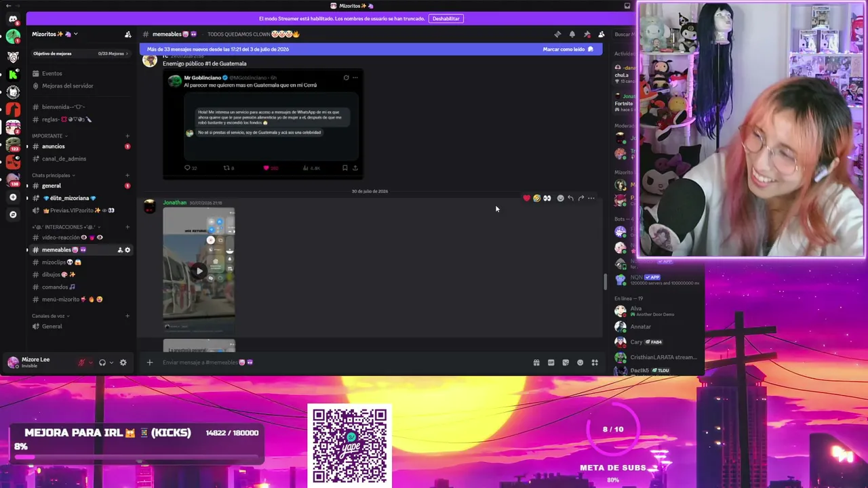Open the video-reacción channel
Screen dimensions: 868x488
81,238
